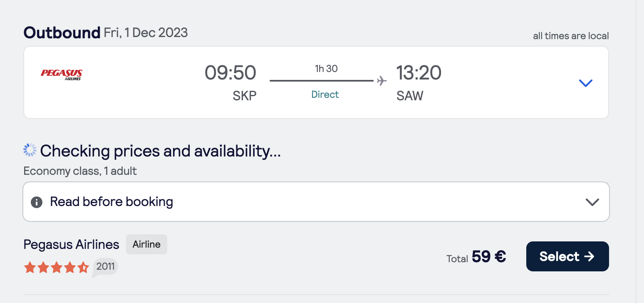Screen dimensions: 644x303
Task: Click the Airline badge tag
Action: point(146,244)
